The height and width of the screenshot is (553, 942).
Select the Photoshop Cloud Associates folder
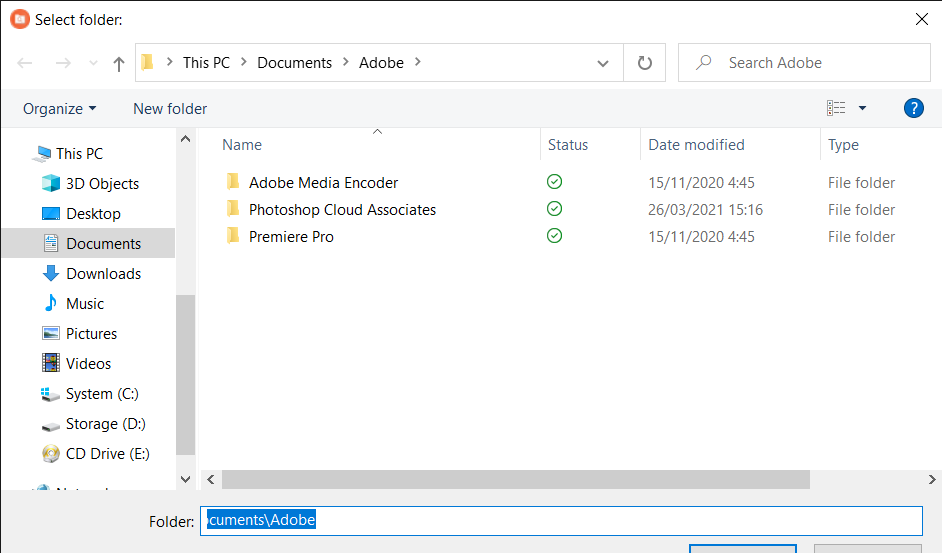pyautogui.click(x=342, y=210)
